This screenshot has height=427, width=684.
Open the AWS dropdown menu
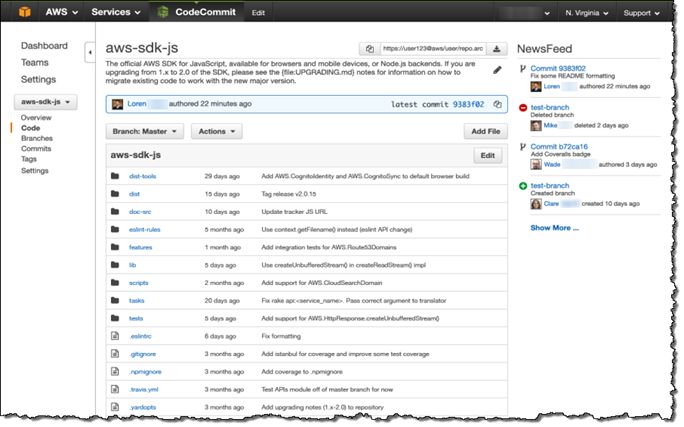pos(62,12)
